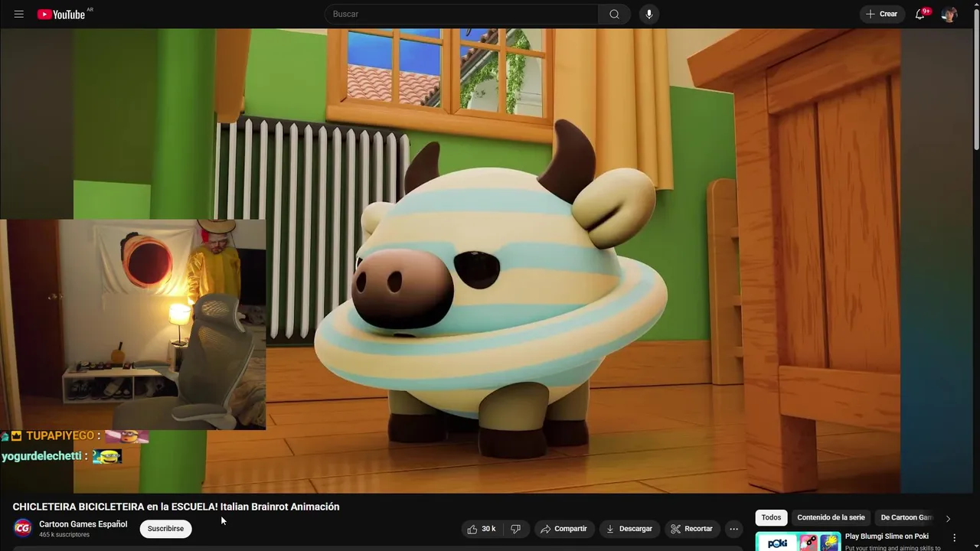Open the account avatar menu
Viewport: 980px width, 551px height.
pyautogui.click(x=949, y=14)
